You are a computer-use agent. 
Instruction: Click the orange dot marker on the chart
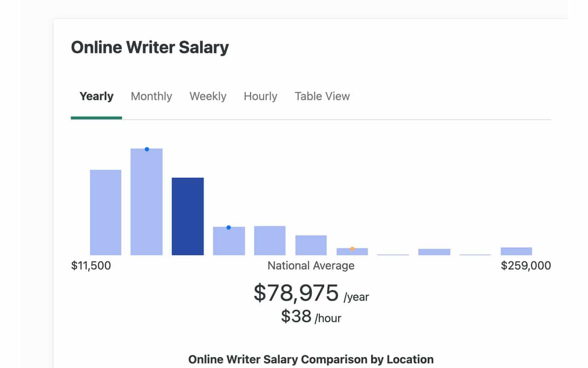(x=352, y=248)
